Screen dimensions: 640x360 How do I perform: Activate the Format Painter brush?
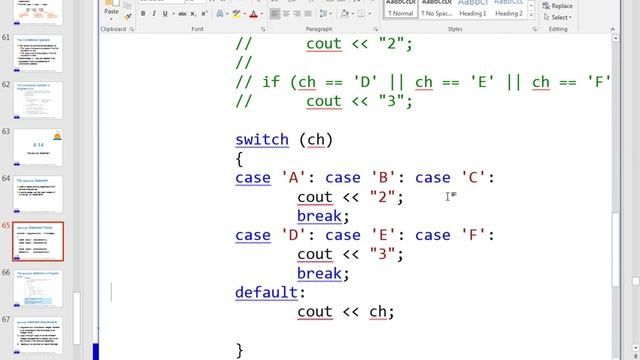tap(128, 16)
